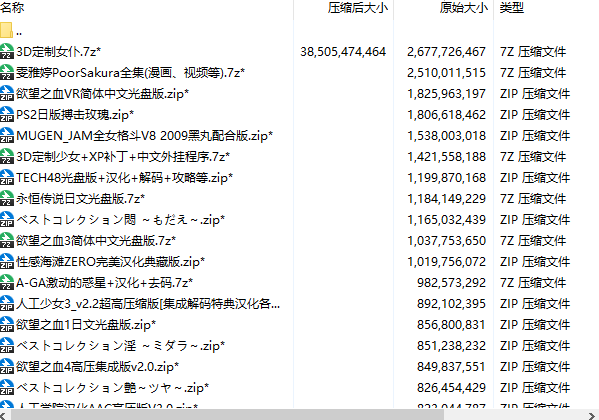Click ZIP icon of PS2日版搏击玫瑰.zip

pyautogui.click(x=7, y=114)
